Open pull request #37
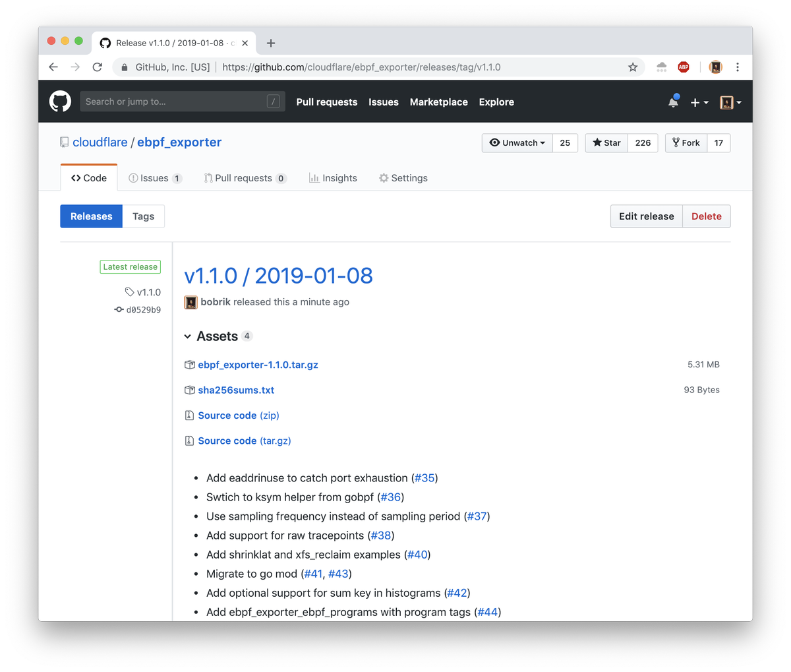This screenshot has height=672, width=791. click(x=477, y=516)
